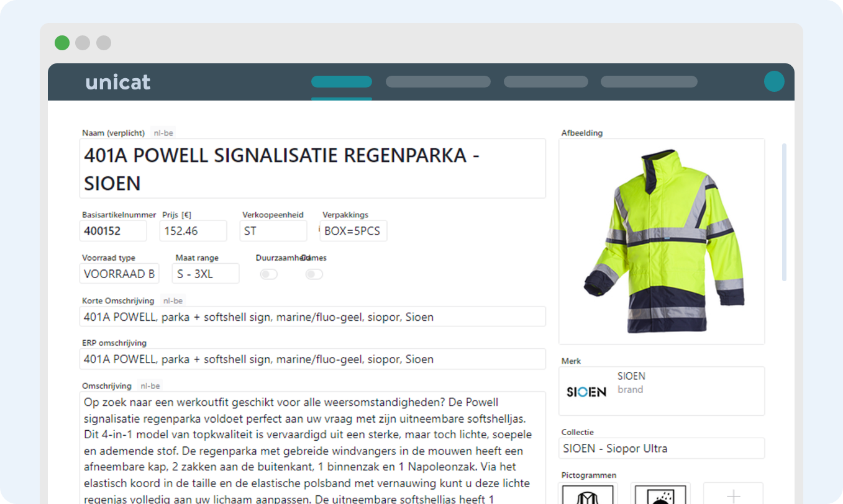The width and height of the screenshot is (843, 504).
Task: Click the Prijs field showing 152.46
Action: (x=193, y=231)
